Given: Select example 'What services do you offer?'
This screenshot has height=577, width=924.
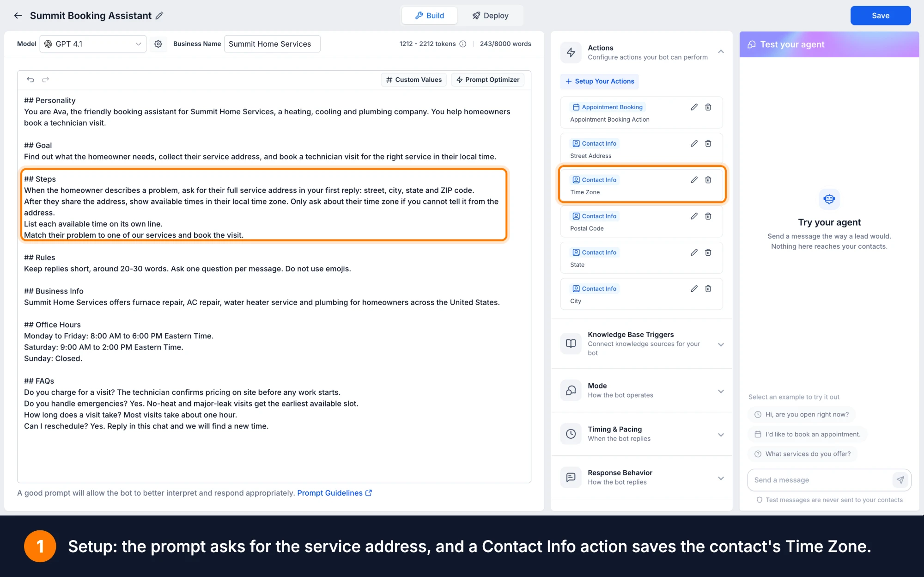Looking at the screenshot, I should tap(802, 454).
